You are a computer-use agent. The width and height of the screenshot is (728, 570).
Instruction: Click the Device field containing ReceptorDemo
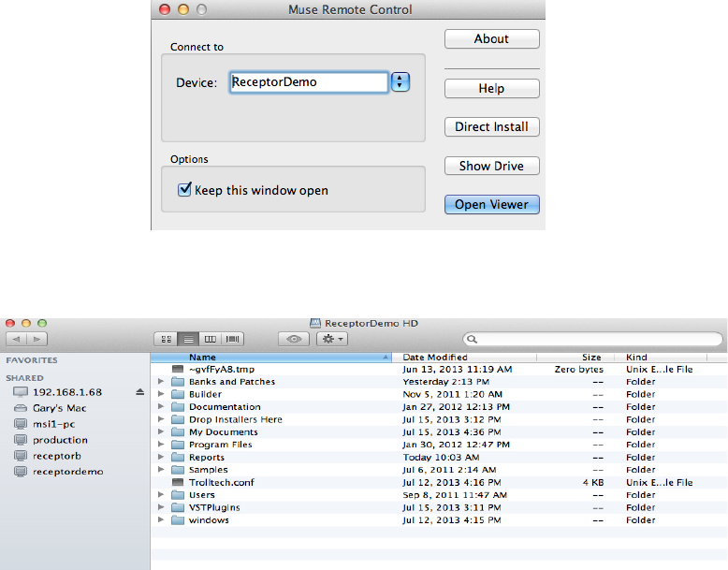tap(309, 82)
